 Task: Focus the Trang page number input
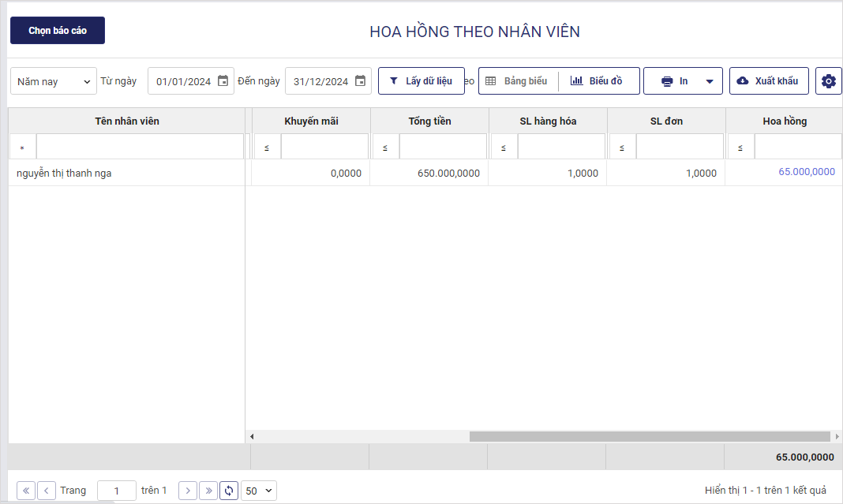117,491
